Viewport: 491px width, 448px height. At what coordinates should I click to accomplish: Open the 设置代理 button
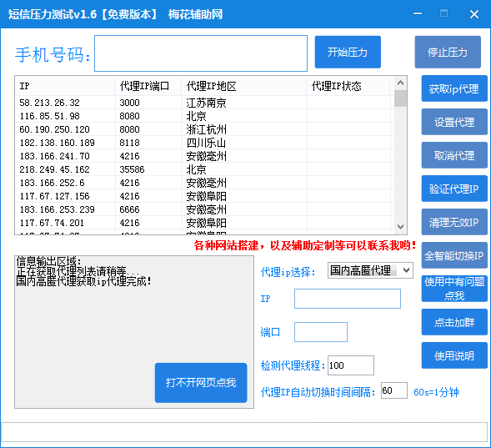(454, 122)
